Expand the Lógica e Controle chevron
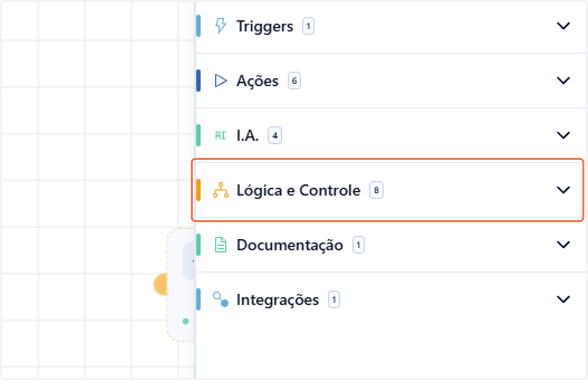The image size is (588, 380). pyautogui.click(x=564, y=190)
